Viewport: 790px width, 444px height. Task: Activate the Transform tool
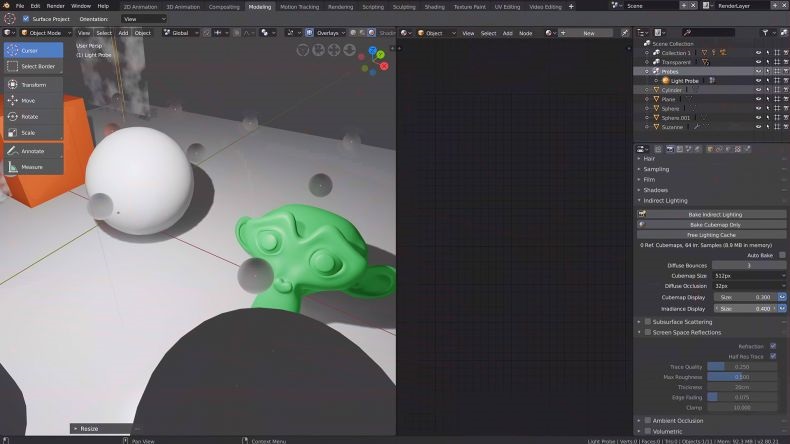click(33, 85)
